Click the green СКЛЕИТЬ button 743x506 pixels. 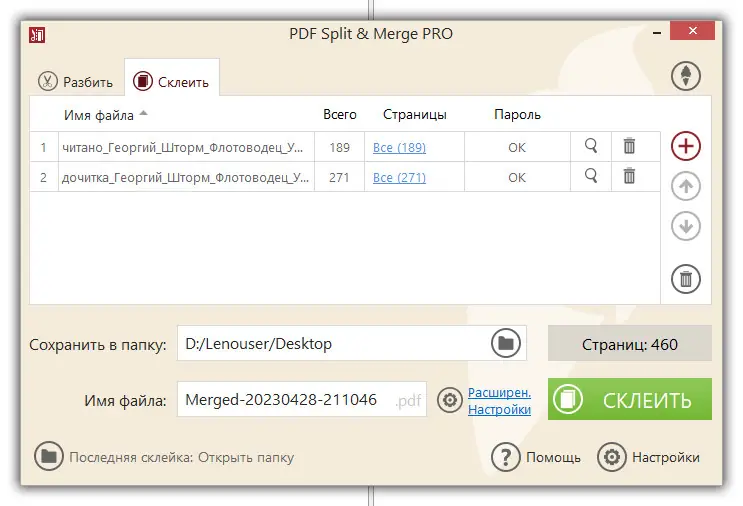pos(630,399)
